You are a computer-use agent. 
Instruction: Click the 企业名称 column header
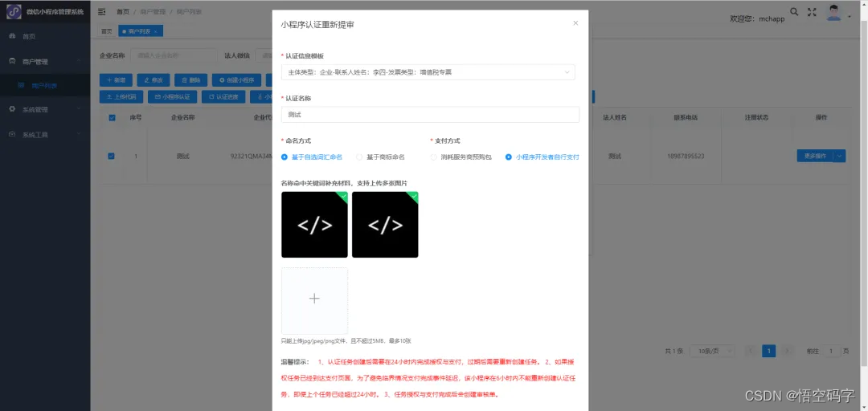tap(182, 118)
